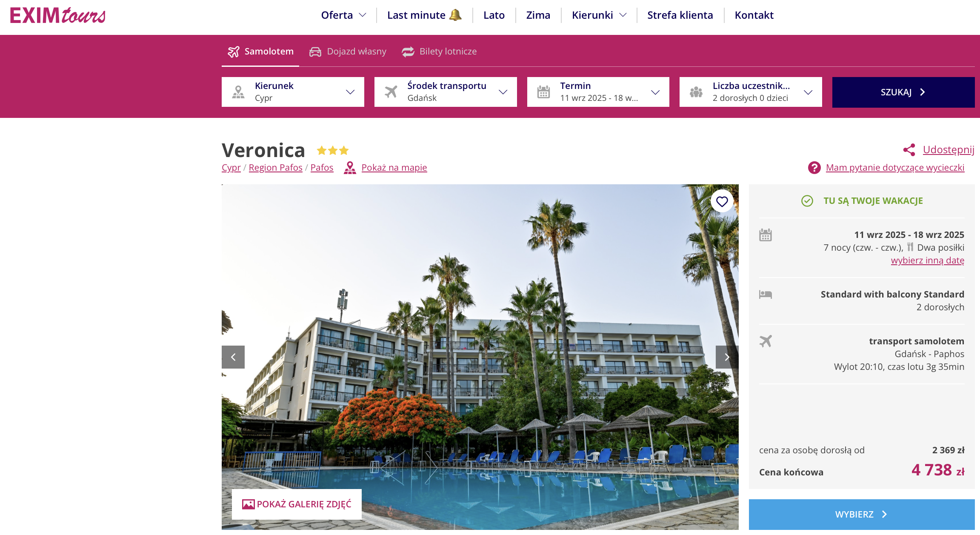This screenshot has width=980, height=535.
Task: Expand the Środek transportu dropdown
Action: 446,92
